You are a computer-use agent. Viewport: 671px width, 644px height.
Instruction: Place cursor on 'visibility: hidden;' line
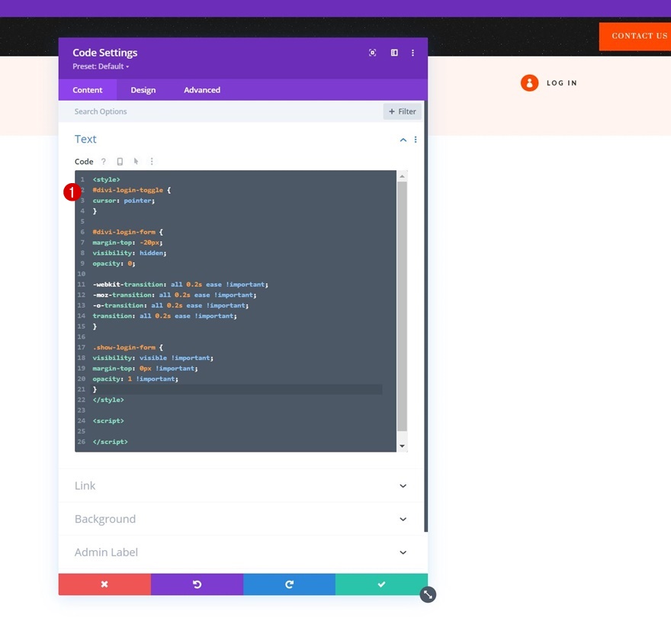point(129,253)
